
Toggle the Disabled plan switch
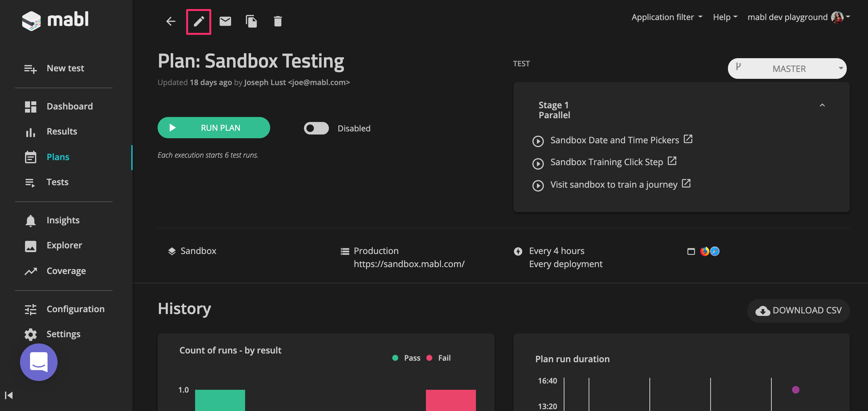tap(316, 129)
